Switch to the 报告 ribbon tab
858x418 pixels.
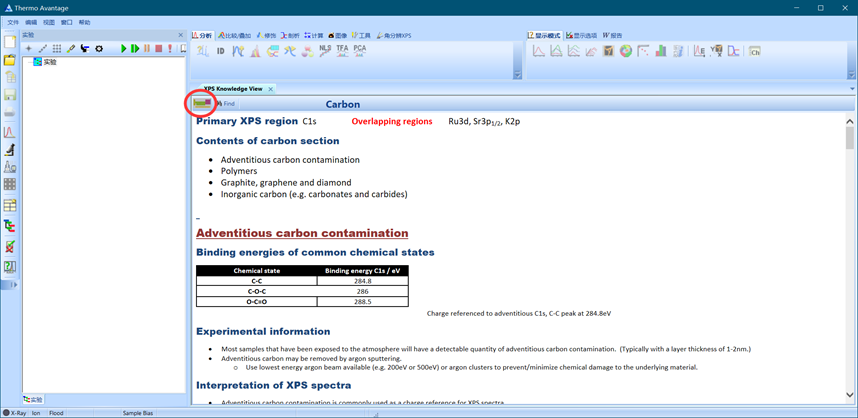[612, 35]
